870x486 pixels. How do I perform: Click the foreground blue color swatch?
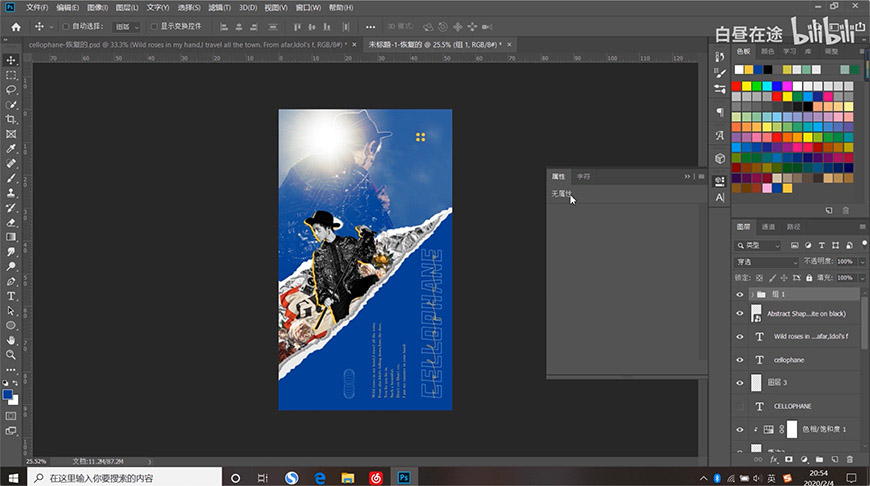(x=8, y=394)
